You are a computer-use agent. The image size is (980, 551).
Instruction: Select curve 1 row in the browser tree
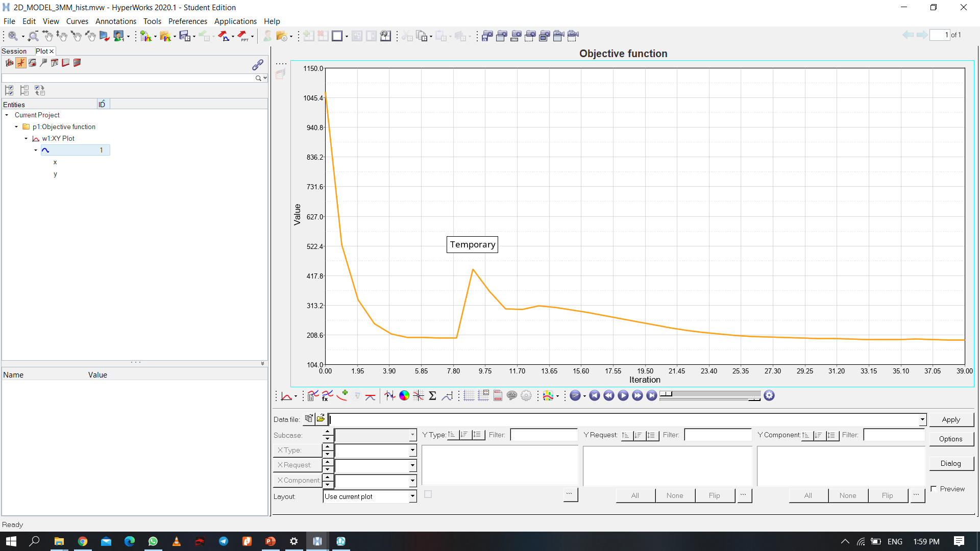click(x=75, y=150)
